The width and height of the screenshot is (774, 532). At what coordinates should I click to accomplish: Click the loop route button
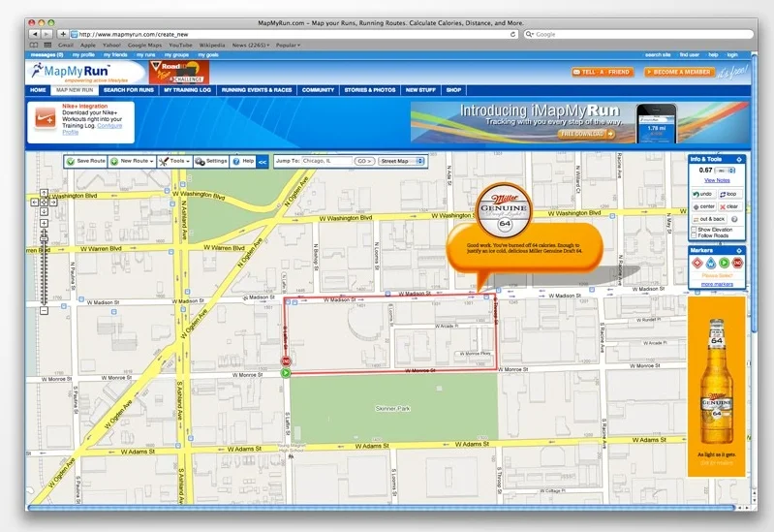[729, 194]
